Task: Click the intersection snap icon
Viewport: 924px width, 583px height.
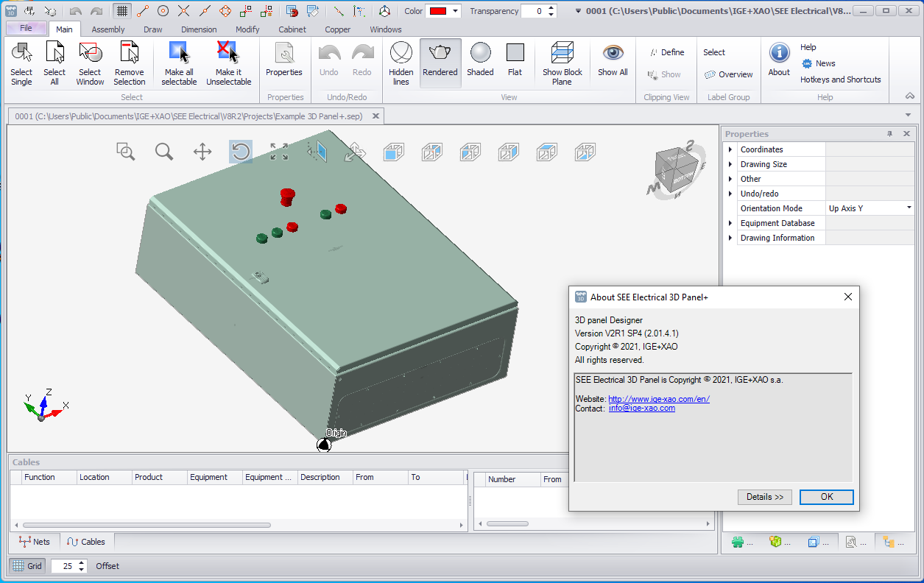Action: click(x=184, y=11)
